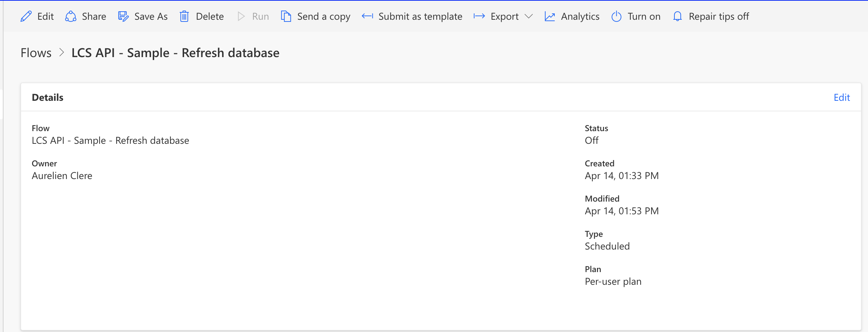Click the Edit link in Details card
The image size is (868, 332).
pos(842,98)
